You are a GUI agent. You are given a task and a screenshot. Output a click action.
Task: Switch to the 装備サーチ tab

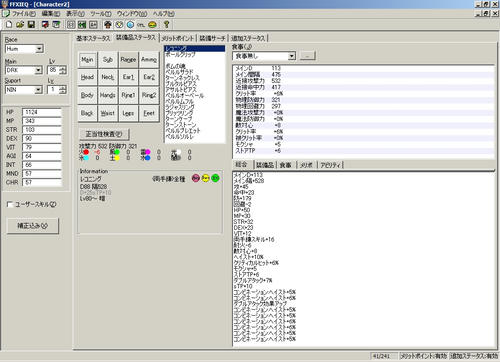tap(212, 38)
